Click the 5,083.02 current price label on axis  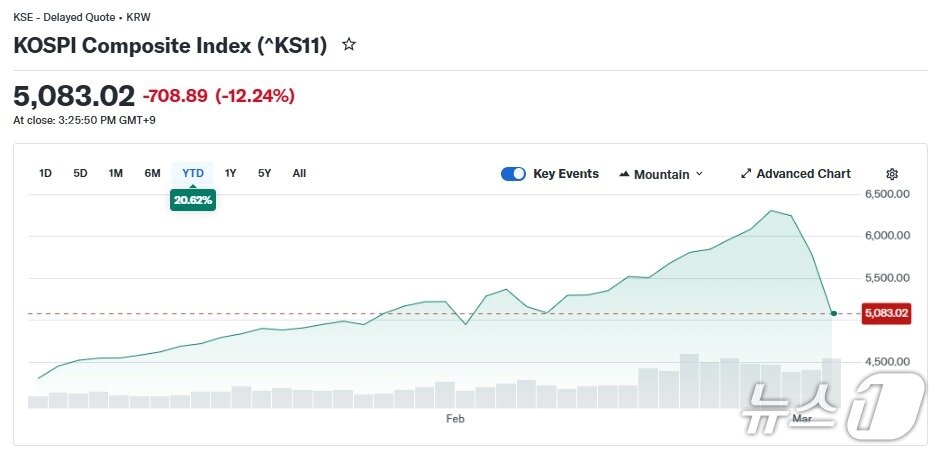[x=886, y=313]
